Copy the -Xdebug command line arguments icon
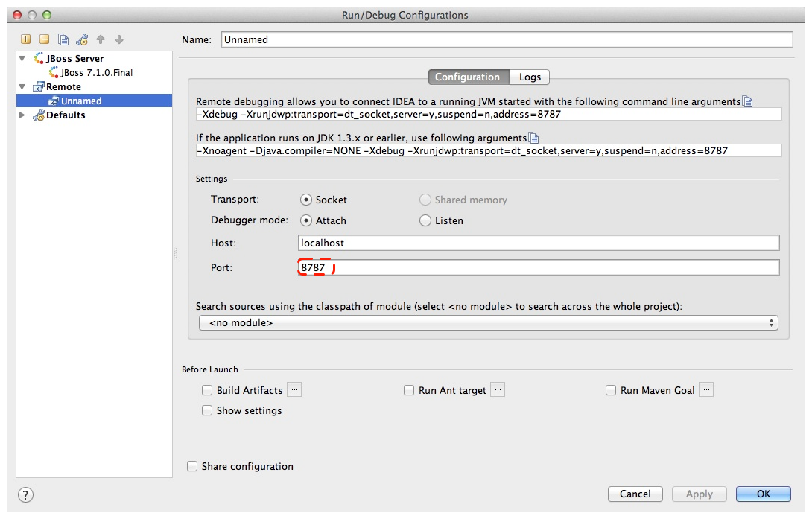Image resolution: width=812 pixels, height=519 pixels. [748, 102]
